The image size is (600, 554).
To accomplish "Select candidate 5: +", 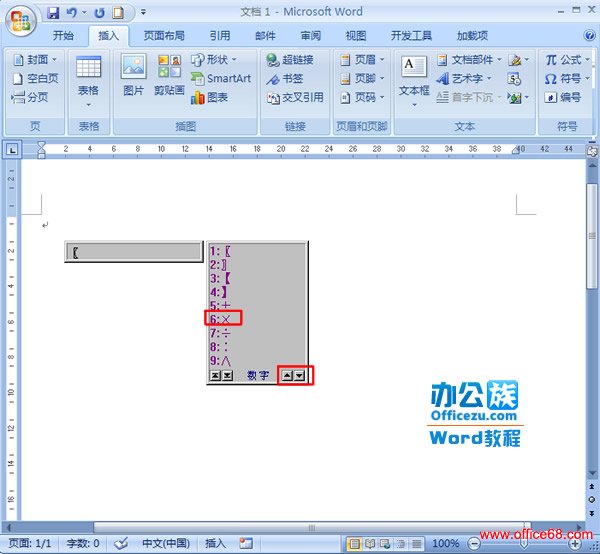I will (x=220, y=305).
